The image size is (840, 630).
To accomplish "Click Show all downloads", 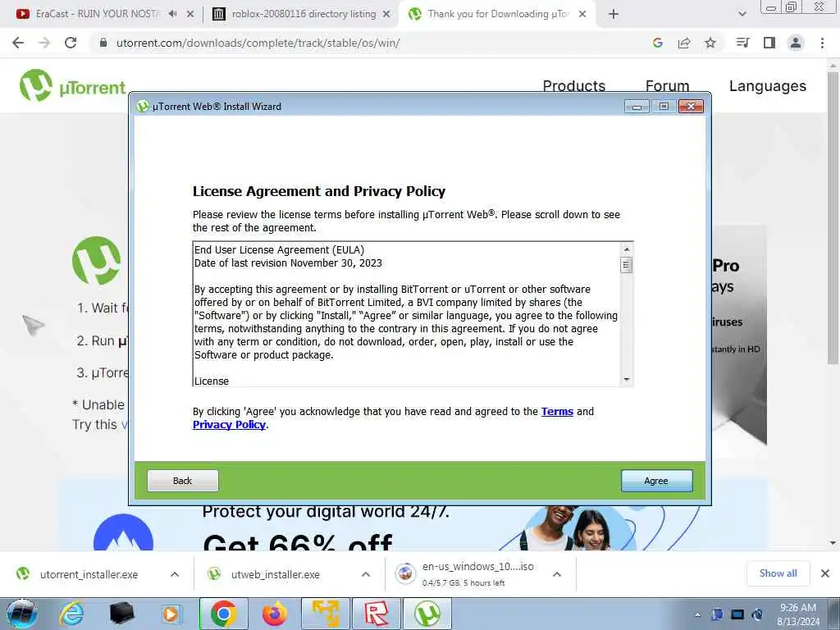I will (778, 573).
